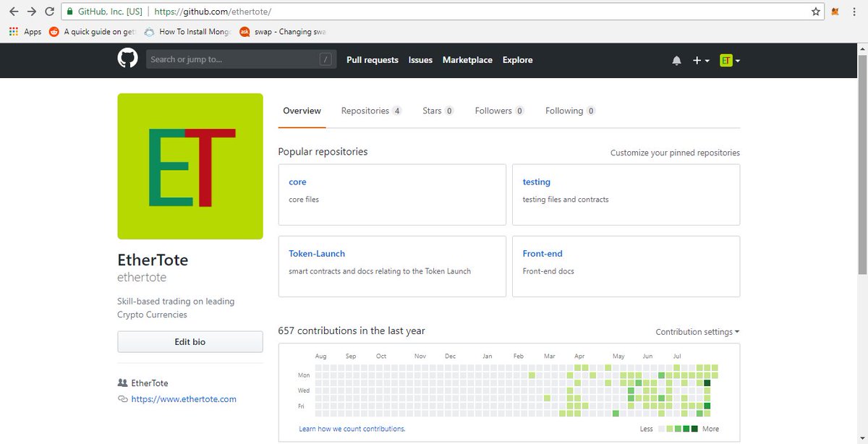Open Issues in header
The height and width of the screenshot is (444, 868).
pyautogui.click(x=420, y=60)
